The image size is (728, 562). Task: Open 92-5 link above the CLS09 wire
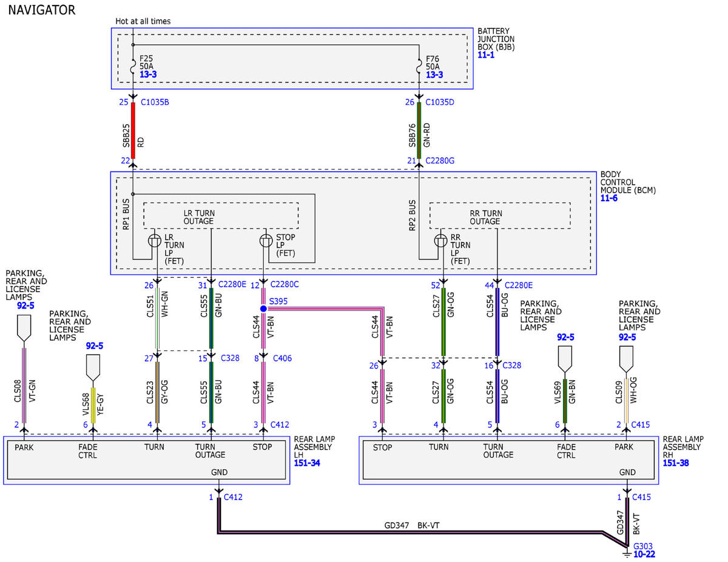(x=627, y=336)
